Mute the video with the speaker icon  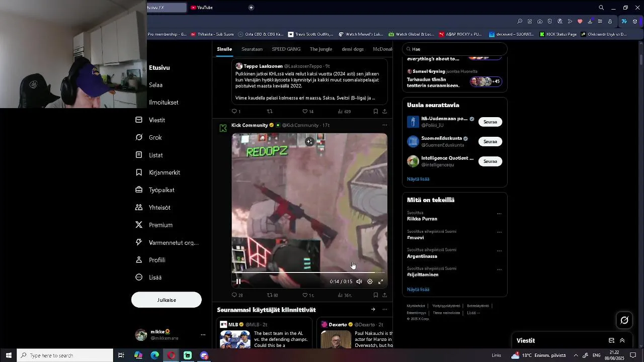point(359,282)
